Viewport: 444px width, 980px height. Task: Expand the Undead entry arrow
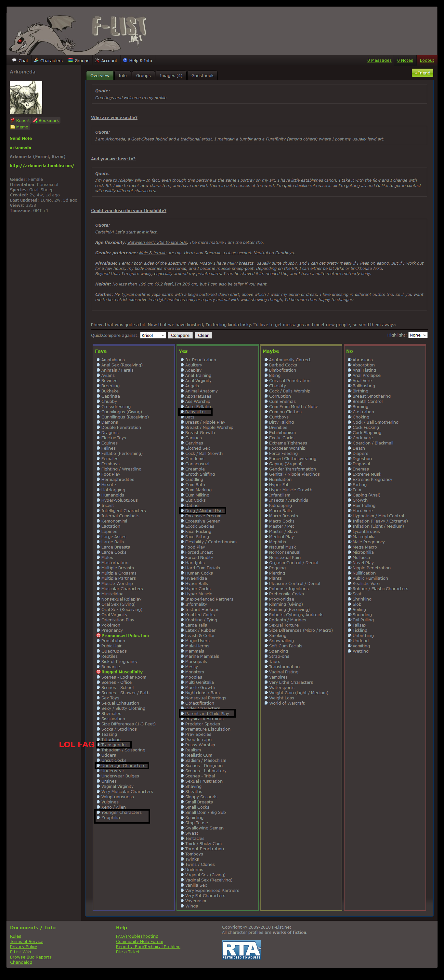(350, 641)
